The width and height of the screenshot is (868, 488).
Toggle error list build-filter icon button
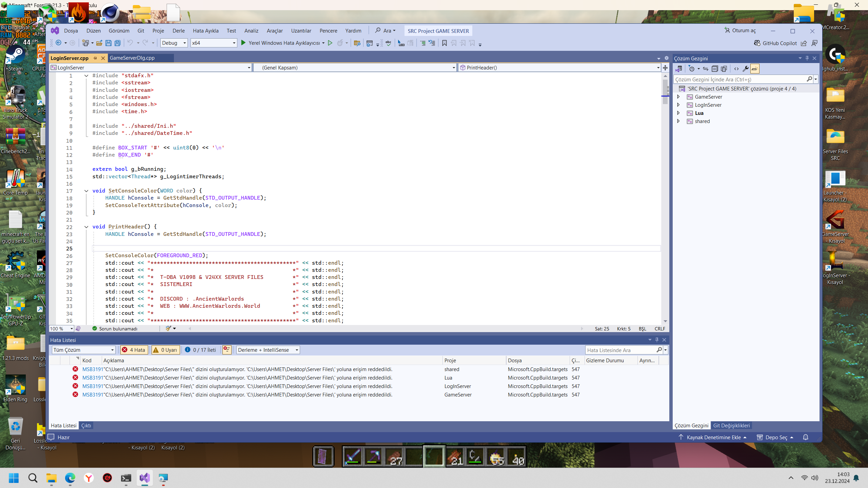click(227, 350)
